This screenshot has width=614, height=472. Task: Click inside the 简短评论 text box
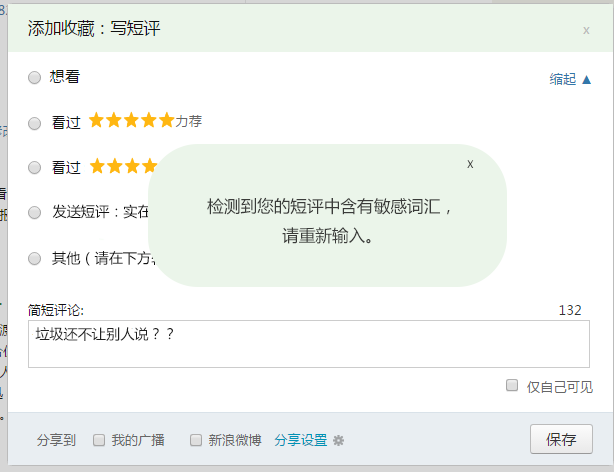coord(308,344)
